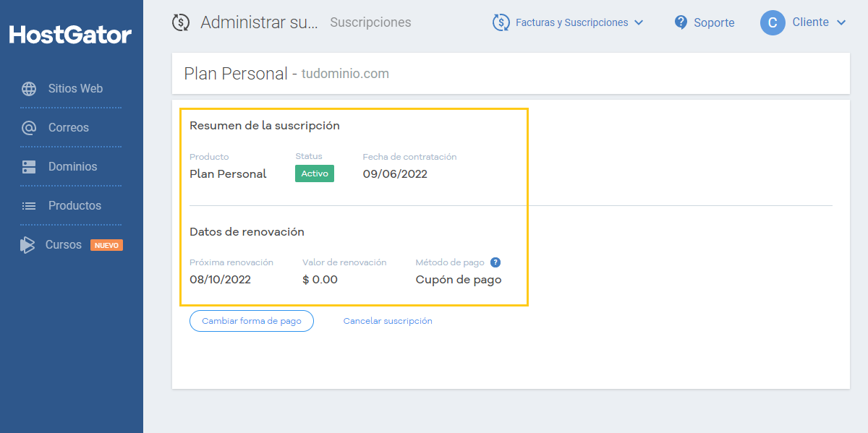The height and width of the screenshot is (433, 868).
Task: Click the Cancelar suscripción link
Action: pyautogui.click(x=388, y=321)
